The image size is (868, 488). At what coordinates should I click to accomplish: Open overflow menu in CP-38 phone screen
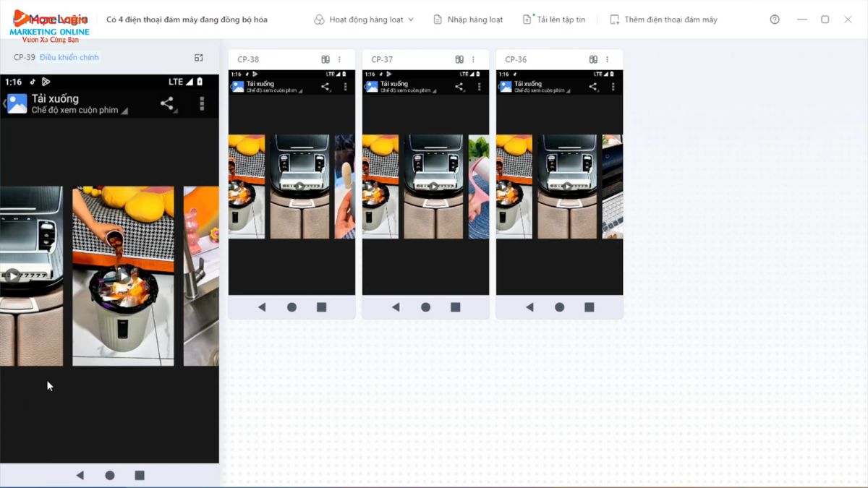[x=345, y=87]
